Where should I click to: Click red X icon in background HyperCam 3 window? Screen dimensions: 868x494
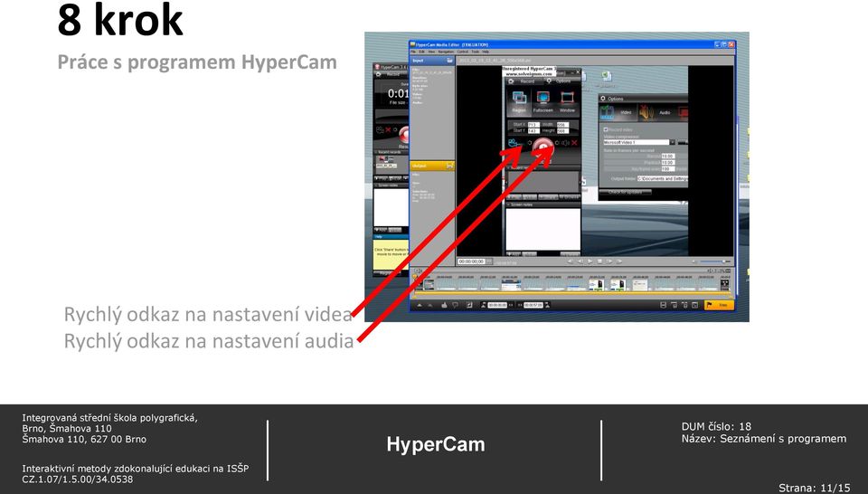coord(388,129)
